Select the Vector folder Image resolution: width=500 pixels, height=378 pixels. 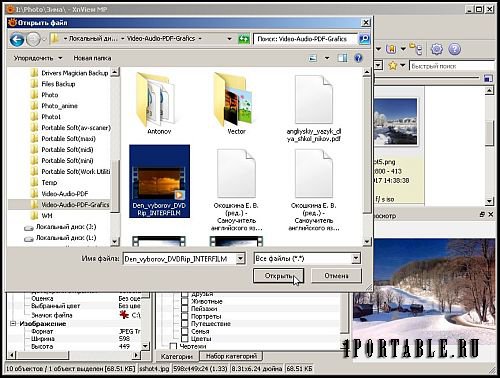(x=236, y=103)
